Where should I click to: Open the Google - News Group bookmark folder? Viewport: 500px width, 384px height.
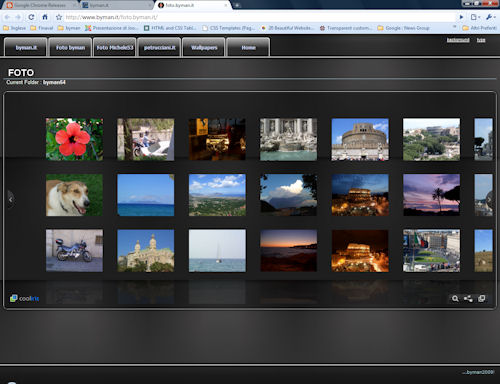coord(404,28)
